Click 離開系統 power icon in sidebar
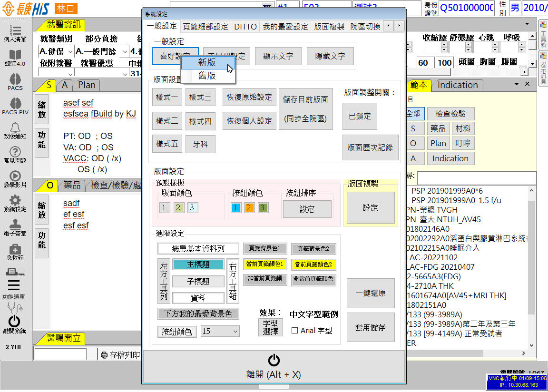Viewport: 548px width, 392px height. [15, 323]
